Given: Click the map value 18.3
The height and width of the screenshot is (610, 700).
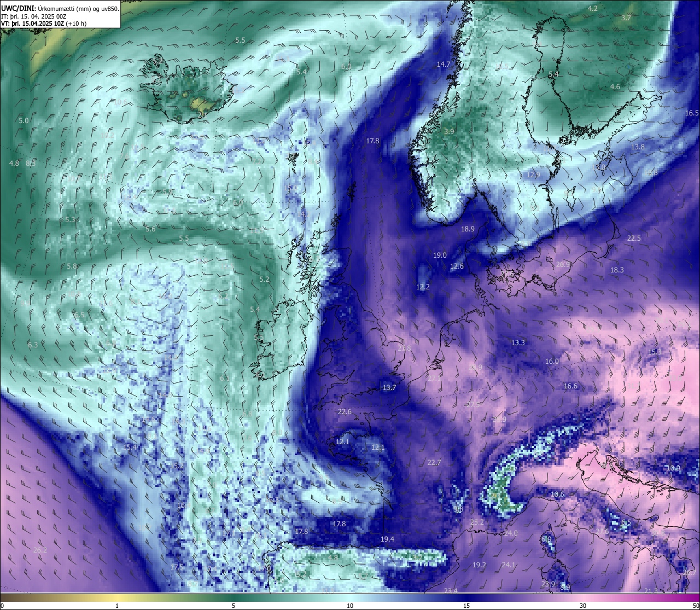Looking at the screenshot, I should coord(617,270).
